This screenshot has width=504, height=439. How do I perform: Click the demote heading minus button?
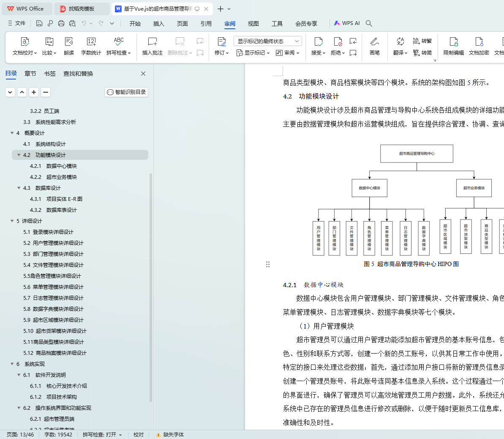click(x=46, y=92)
